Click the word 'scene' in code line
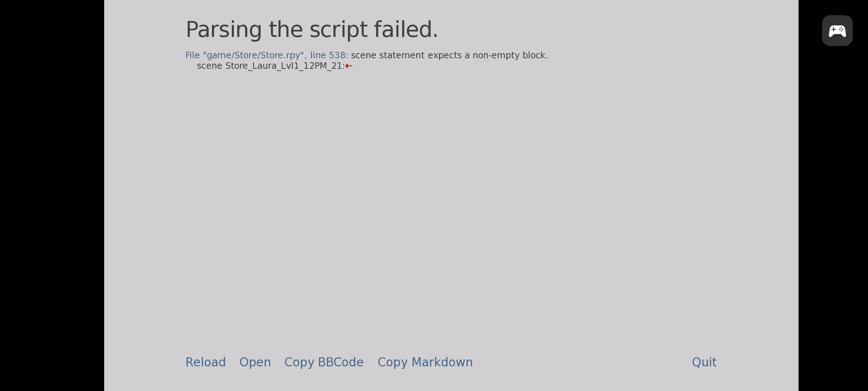The image size is (868, 391). tap(209, 66)
